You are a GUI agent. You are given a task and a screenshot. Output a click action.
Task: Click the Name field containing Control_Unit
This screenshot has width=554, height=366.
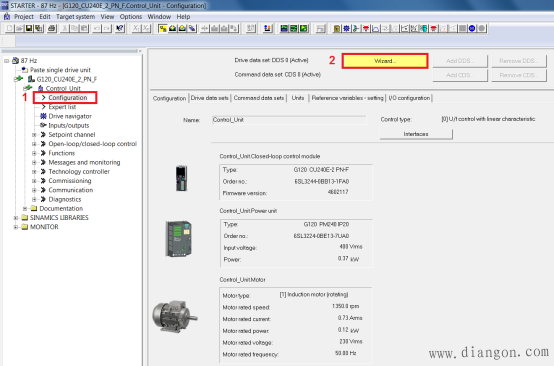[289, 120]
